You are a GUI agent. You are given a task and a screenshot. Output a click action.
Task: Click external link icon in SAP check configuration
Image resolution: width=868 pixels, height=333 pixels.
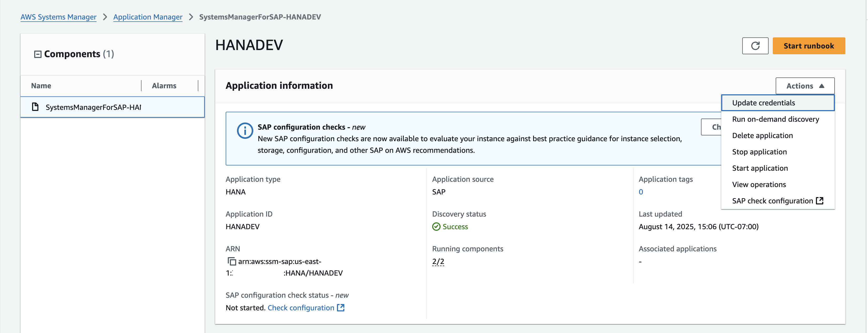coord(820,201)
